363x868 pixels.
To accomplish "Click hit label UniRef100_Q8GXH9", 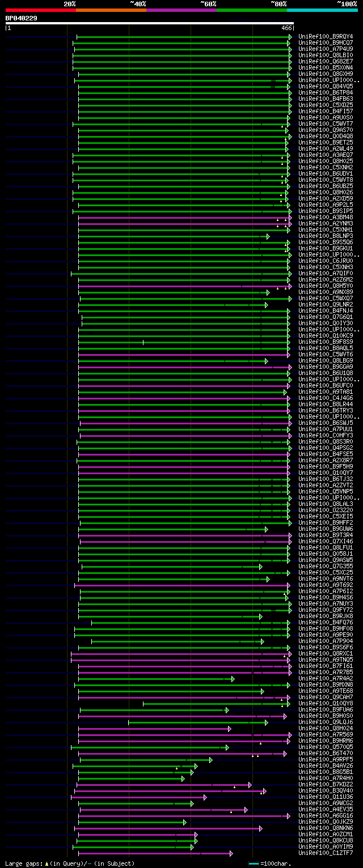I will coord(326,74).
